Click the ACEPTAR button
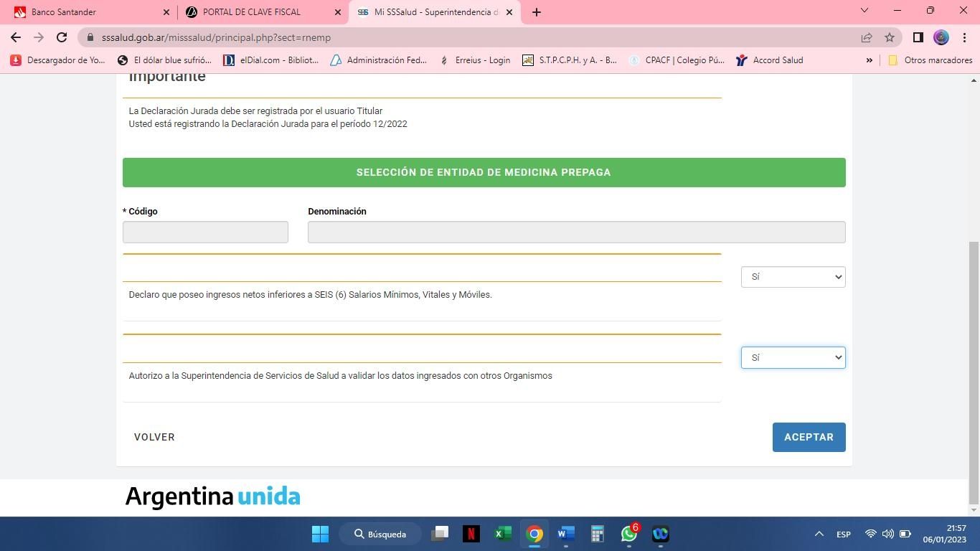Screen dimensions: 980x551 pyautogui.click(x=809, y=437)
